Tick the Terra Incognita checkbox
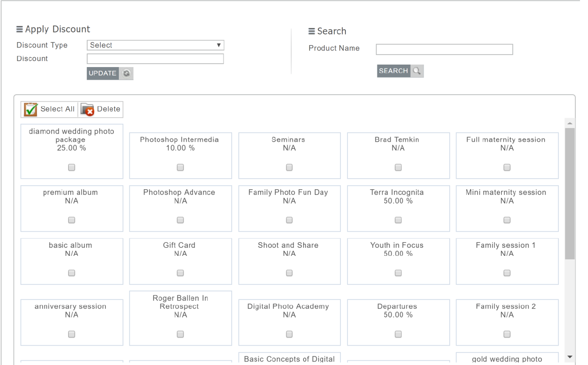The image size is (588, 365). pyautogui.click(x=398, y=220)
